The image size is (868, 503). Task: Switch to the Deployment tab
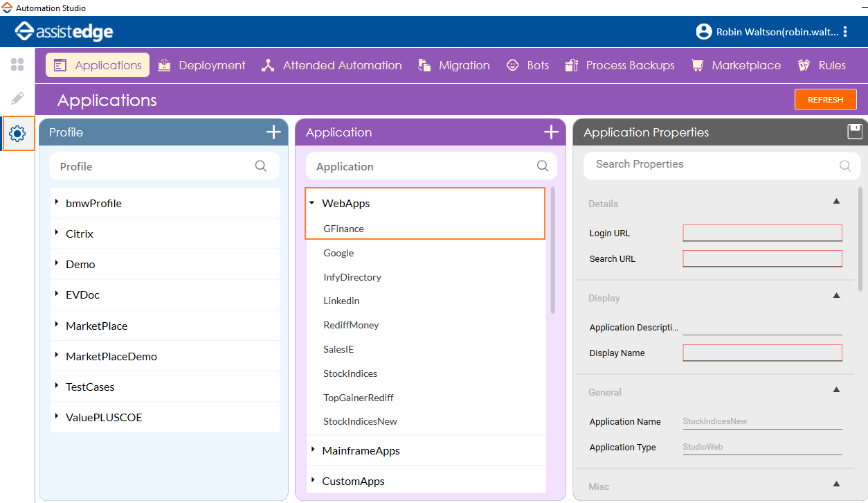pyautogui.click(x=202, y=65)
